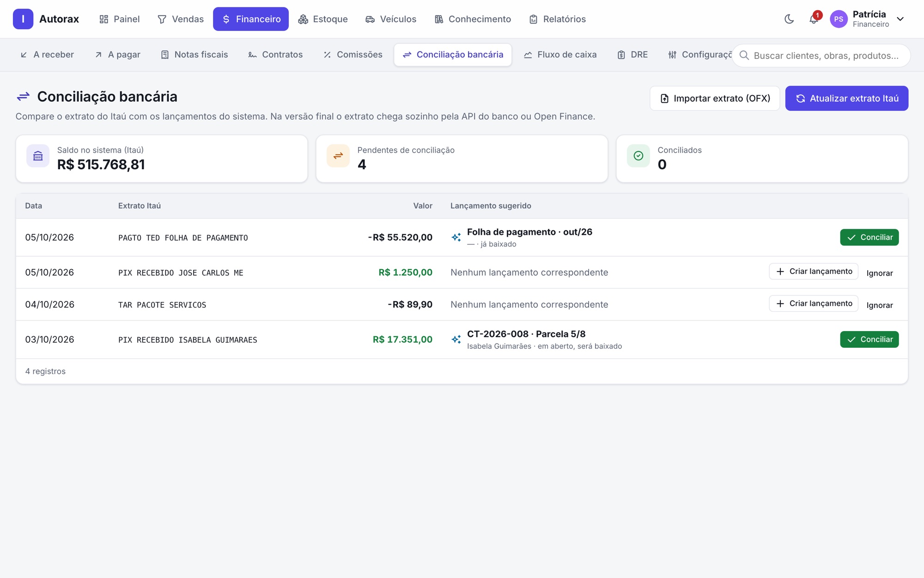
Task: Click Importar extrato (OFX) button
Action: [x=715, y=98]
